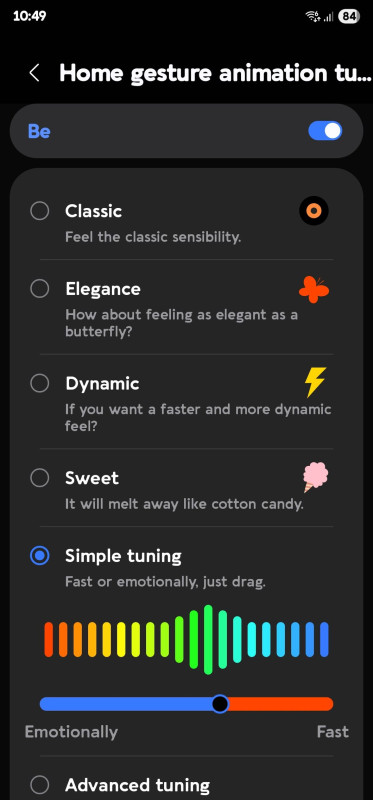373x800 pixels.
Task: Tap the Home gesture animation title
Action: (x=215, y=73)
